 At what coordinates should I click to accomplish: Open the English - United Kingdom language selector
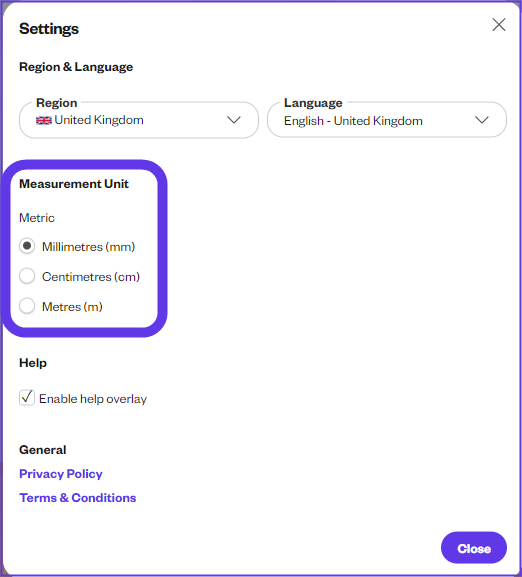pos(387,120)
